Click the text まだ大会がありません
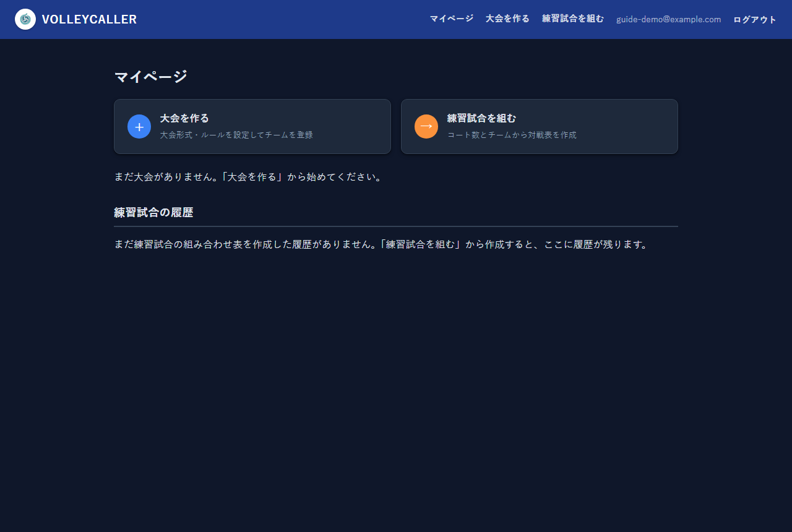This screenshot has height=532, width=792. 164,177
